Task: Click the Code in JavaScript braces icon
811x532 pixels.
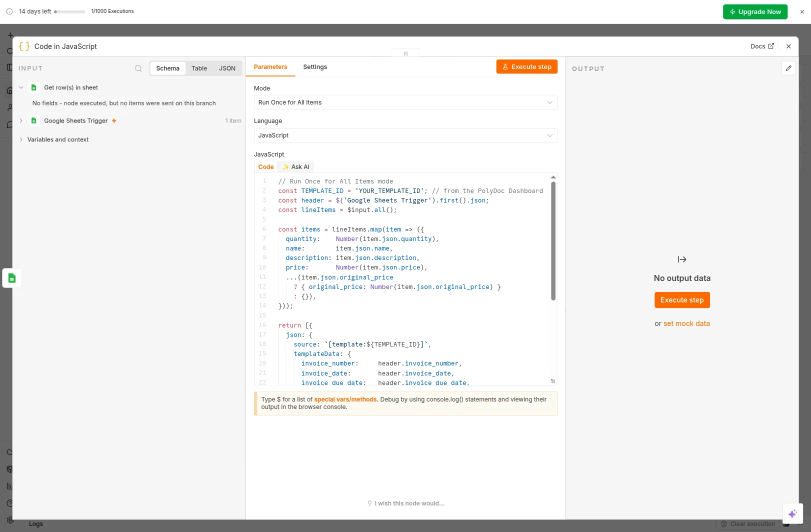Action: pyautogui.click(x=24, y=46)
